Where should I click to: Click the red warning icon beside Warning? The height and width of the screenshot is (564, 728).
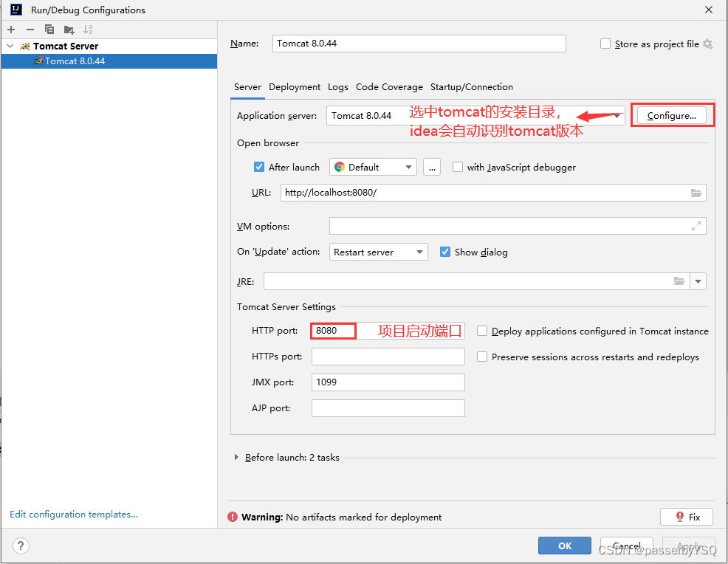(x=233, y=517)
